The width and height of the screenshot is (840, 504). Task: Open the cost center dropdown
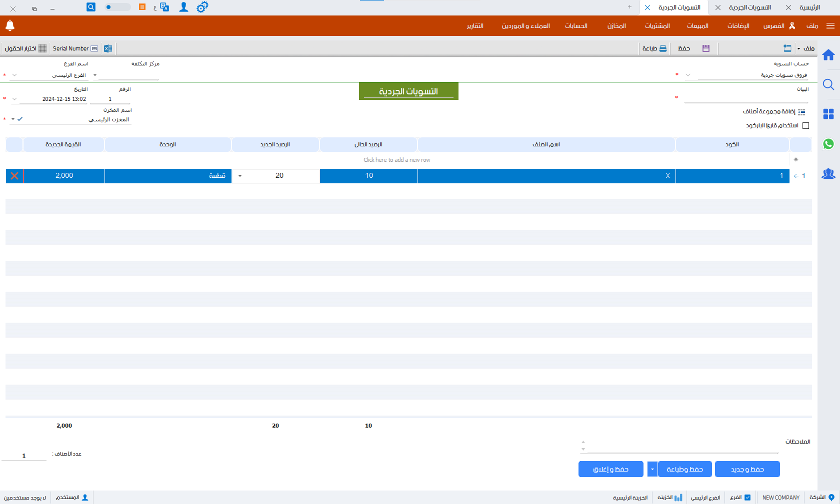coord(95,75)
